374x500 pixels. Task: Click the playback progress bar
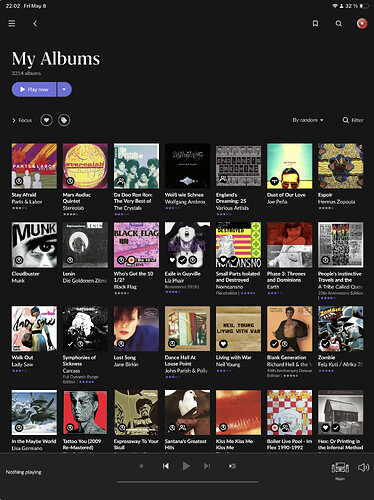click(187, 481)
